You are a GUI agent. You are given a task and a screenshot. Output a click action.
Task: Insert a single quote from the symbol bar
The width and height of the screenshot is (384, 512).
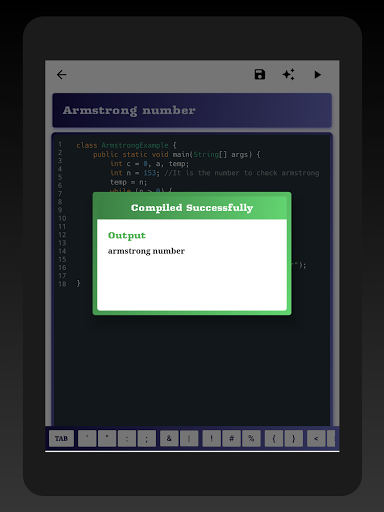pos(87,438)
